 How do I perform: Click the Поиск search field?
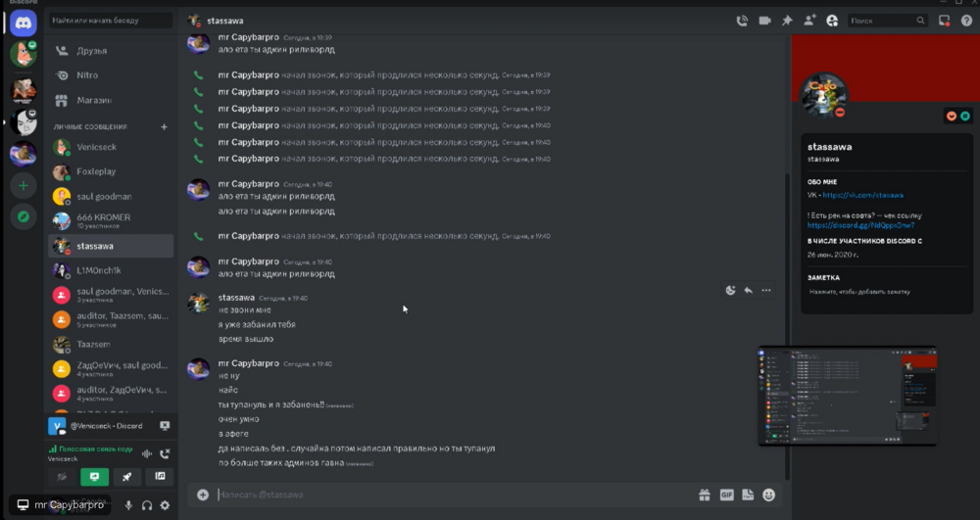888,21
